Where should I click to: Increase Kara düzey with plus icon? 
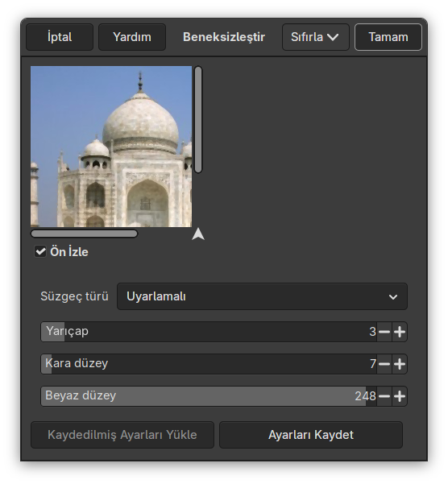point(400,364)
